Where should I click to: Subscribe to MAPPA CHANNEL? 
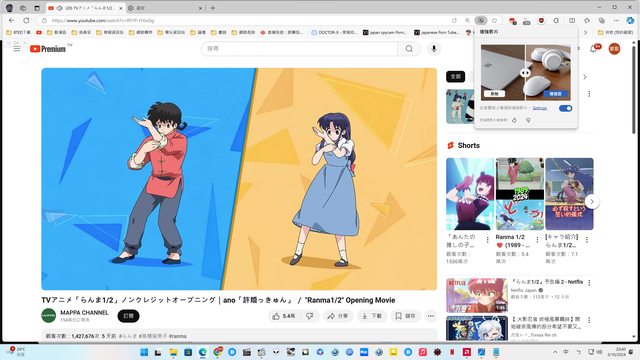(x=129, y=316)
